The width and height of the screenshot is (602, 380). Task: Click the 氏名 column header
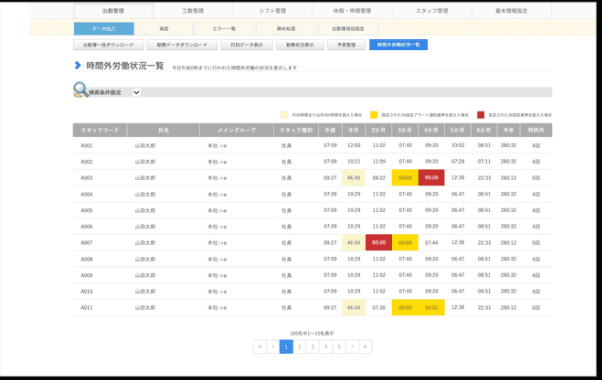click(164, 130)
